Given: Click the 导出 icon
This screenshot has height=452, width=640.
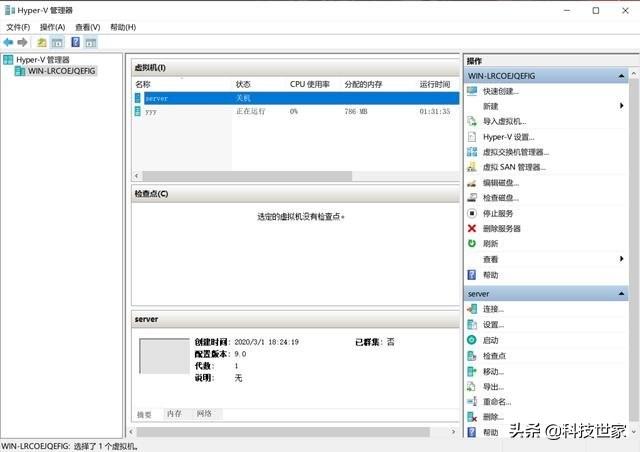Looking at the screenshot, I should point(472,386).
